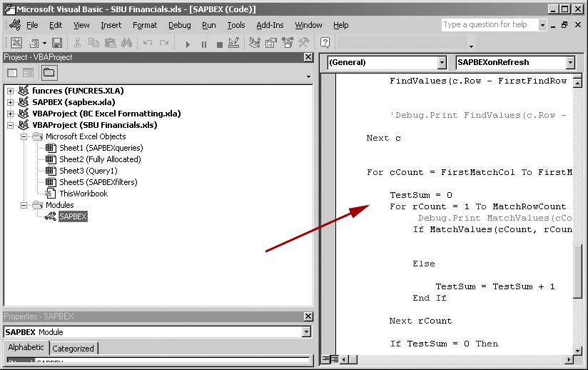Collapse VBAProject (SBU Financials.xls)
The height and width of the screenshot is (370, 588).
[x=10, y=125]
